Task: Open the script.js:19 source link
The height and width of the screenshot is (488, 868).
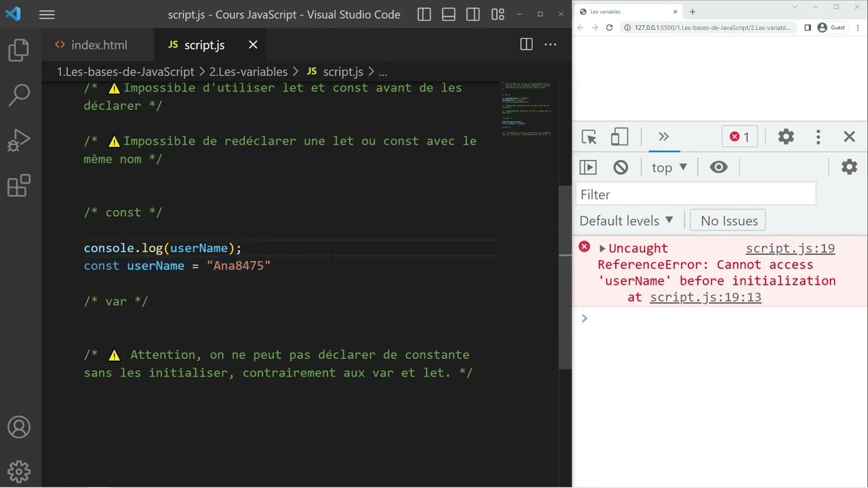Action: (791, 248)
